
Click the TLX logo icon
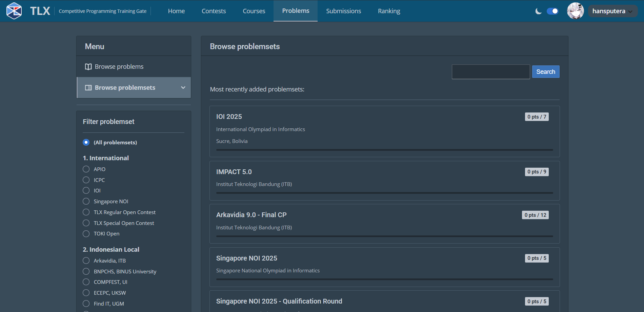click(14, 11)
